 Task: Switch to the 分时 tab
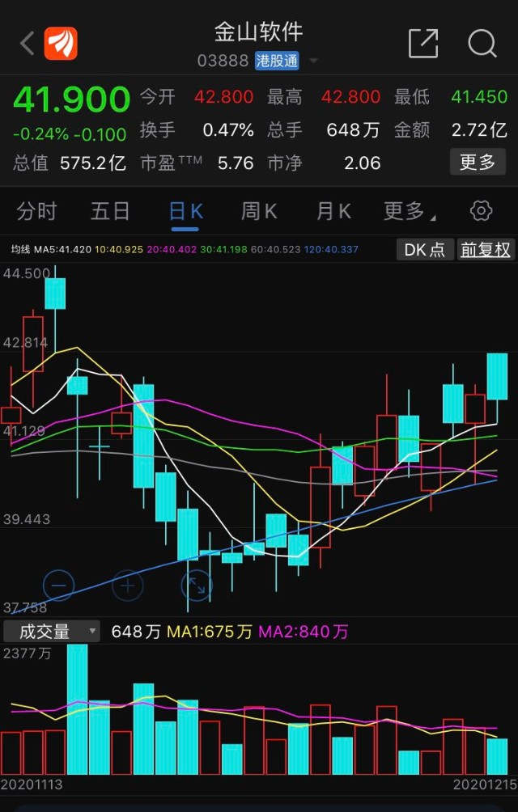tap(36, 211)
